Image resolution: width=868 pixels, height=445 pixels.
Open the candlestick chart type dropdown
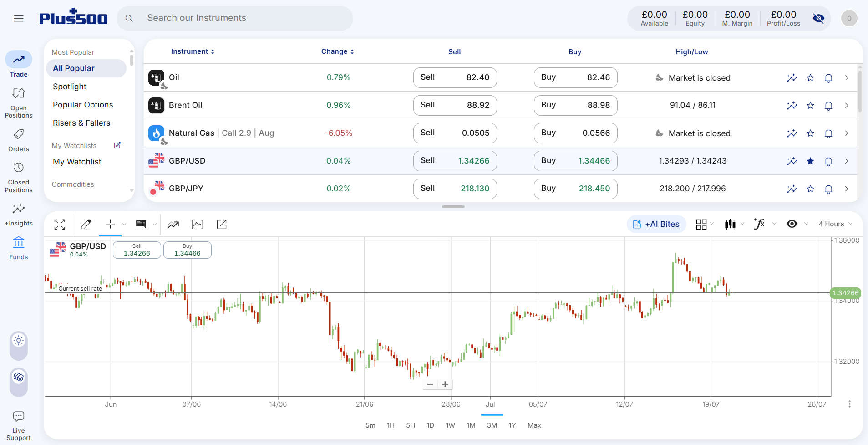(x=735, y=224)
